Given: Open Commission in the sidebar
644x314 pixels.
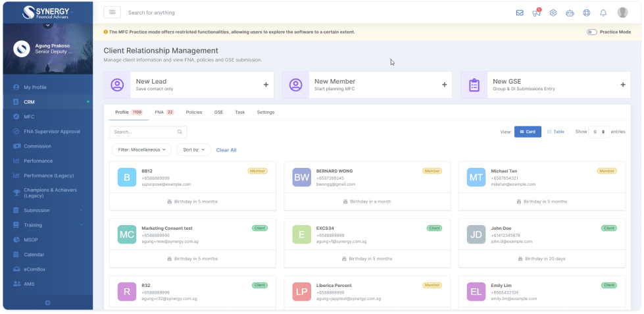Looking at the screenshot, I should tap(37, 146).
